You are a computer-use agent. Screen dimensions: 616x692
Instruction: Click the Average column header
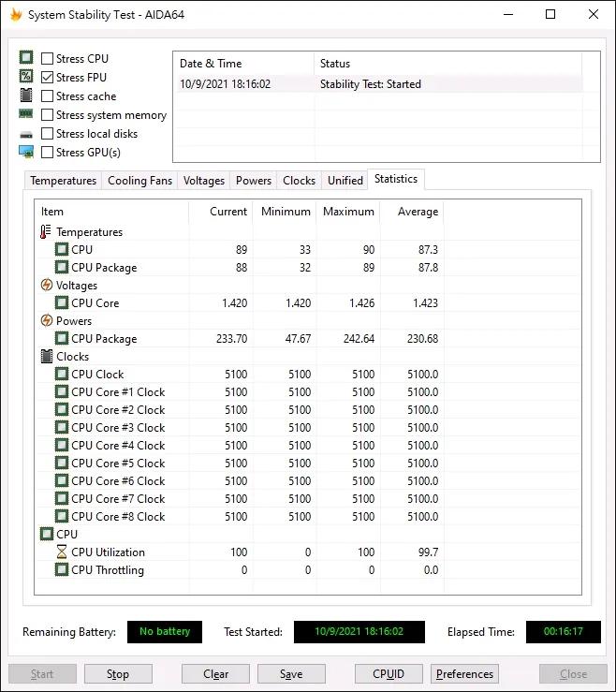412,212
